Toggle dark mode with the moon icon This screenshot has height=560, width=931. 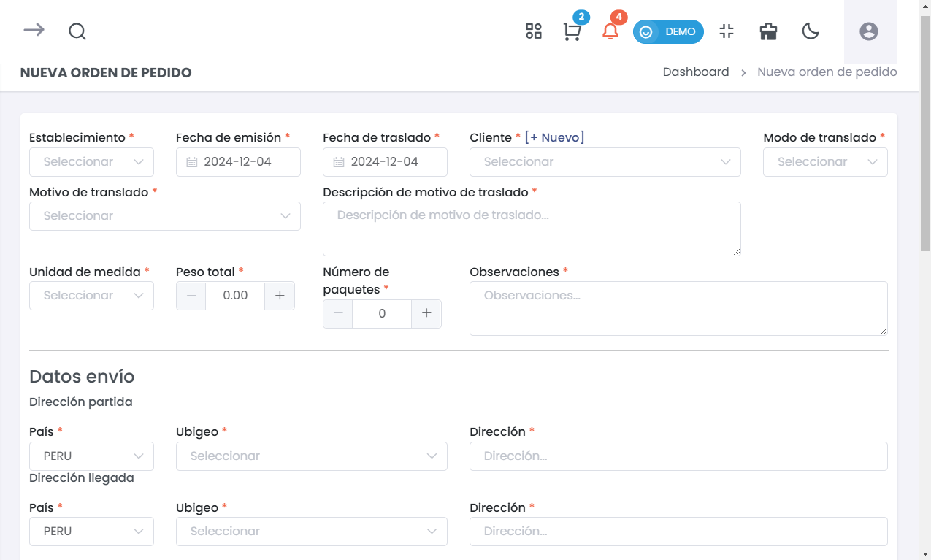[x=811, y=31]
